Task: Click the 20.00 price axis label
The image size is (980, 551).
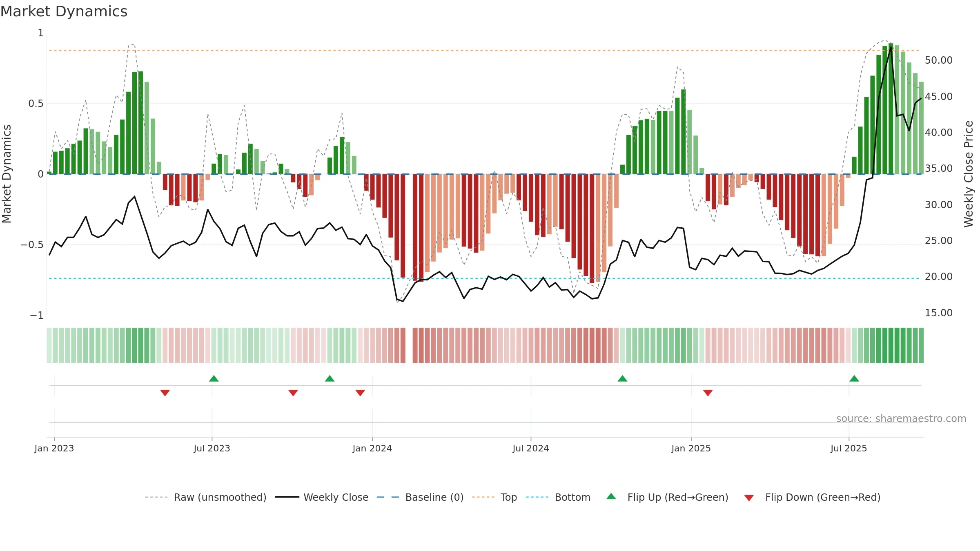Action: (938, 277)
